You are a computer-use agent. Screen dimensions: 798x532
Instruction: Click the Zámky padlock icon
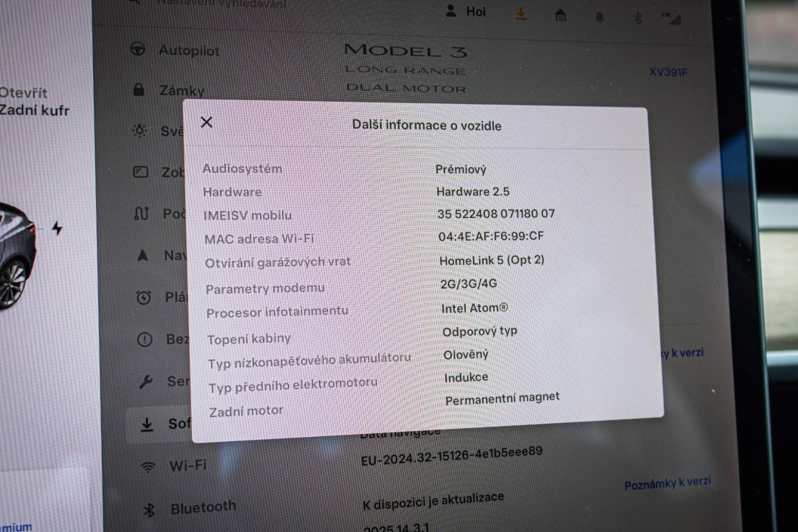139,90
